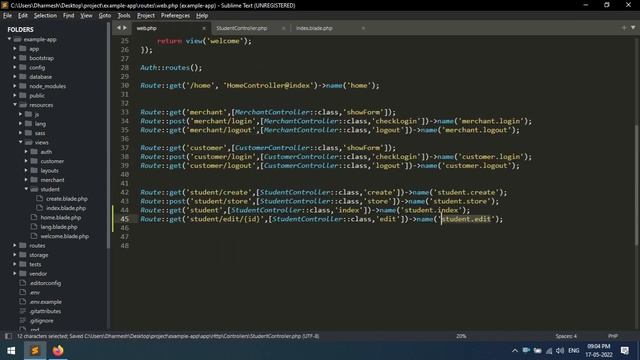The height and width of the screenshot is (360, 640).
Task: Expand the vendor folder
Action: (x=15, y=274)
